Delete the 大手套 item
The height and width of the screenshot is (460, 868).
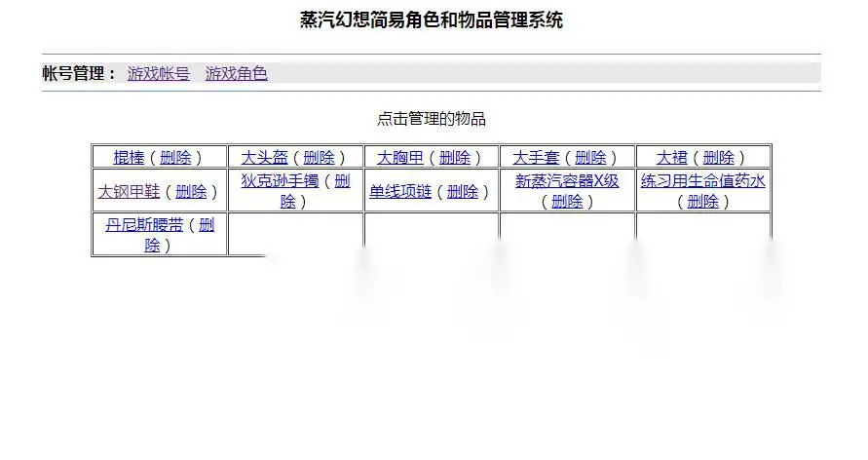590,158
